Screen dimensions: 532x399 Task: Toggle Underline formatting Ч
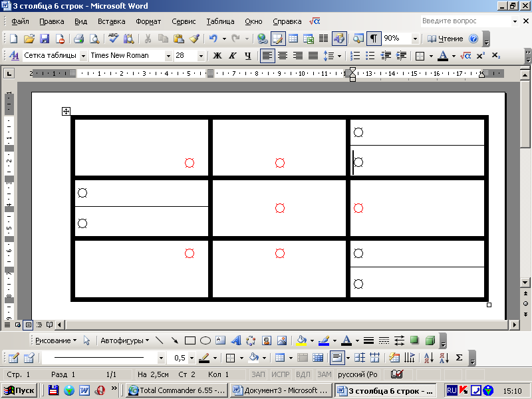click(248, 56)
